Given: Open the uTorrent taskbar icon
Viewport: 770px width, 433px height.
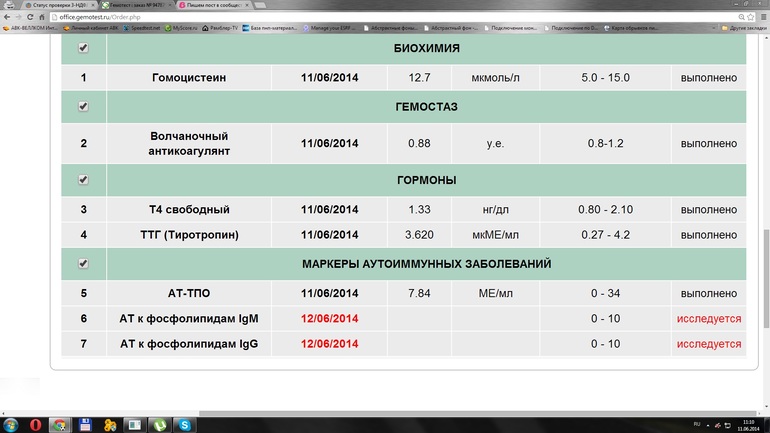Looking at the screenshot, I should 160,425.
